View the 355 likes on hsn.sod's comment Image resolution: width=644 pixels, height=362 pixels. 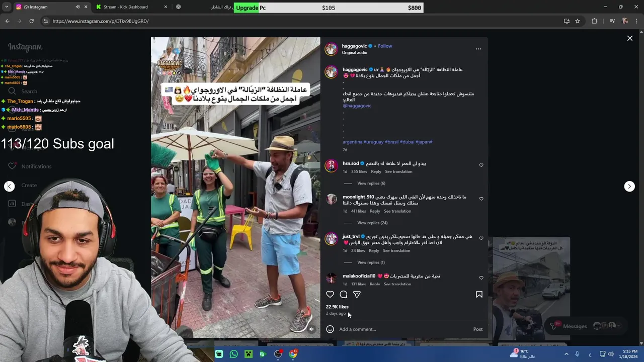click(359, 171)
